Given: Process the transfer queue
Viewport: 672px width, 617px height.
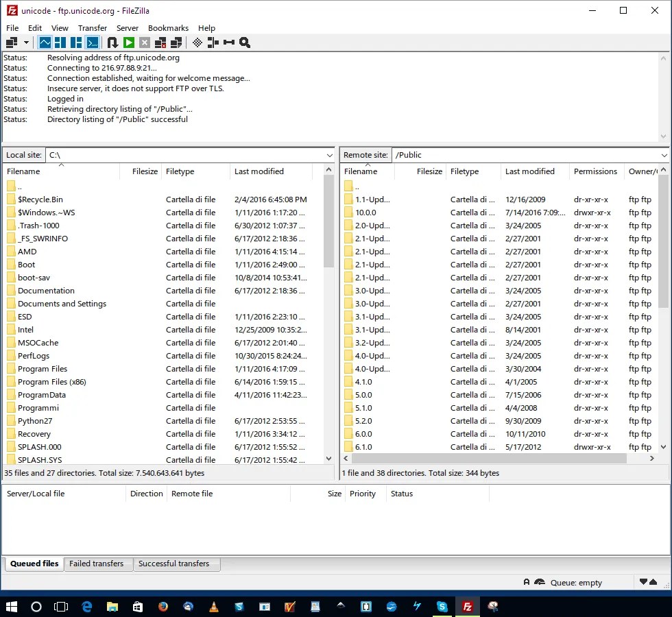Looking at the screenshot, I should point(128,43).
